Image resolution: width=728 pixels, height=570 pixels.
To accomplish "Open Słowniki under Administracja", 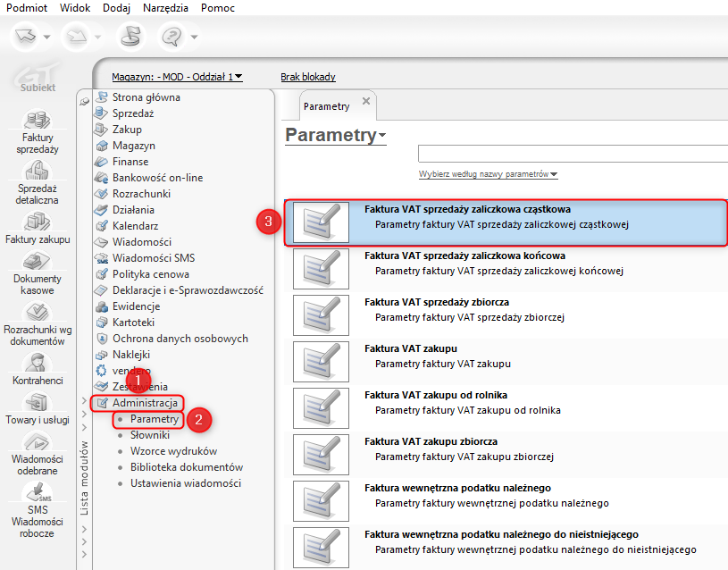I will (149, 435).
